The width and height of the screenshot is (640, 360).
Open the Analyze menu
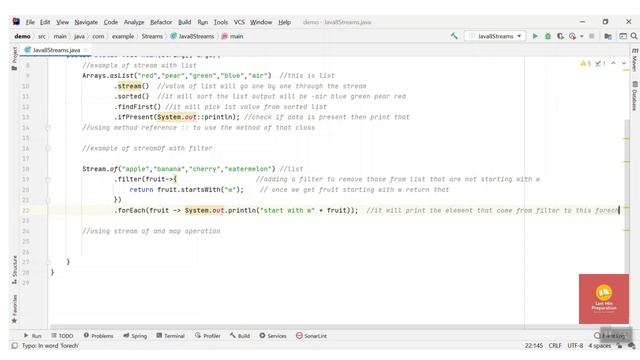click(134, 22)
